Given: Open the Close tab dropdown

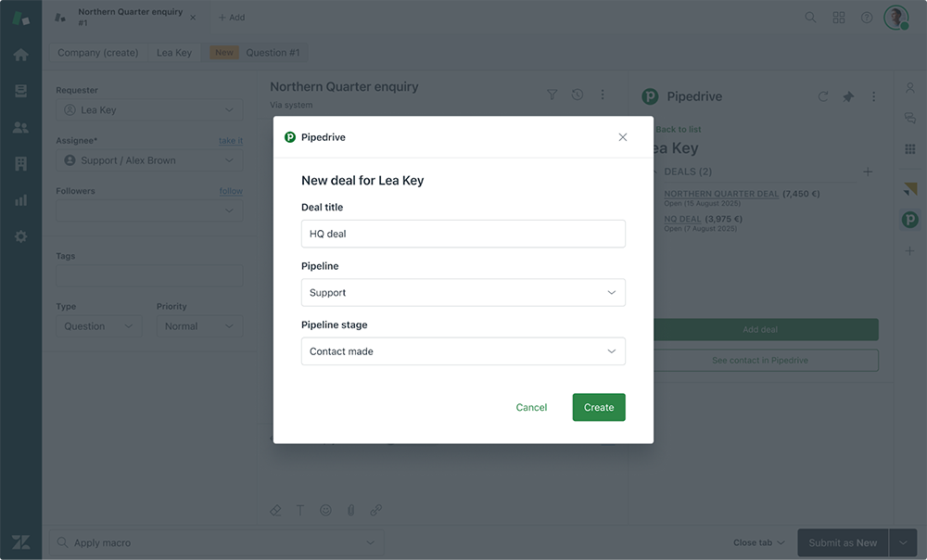Looking at the screenshot, I should [759, 542].
